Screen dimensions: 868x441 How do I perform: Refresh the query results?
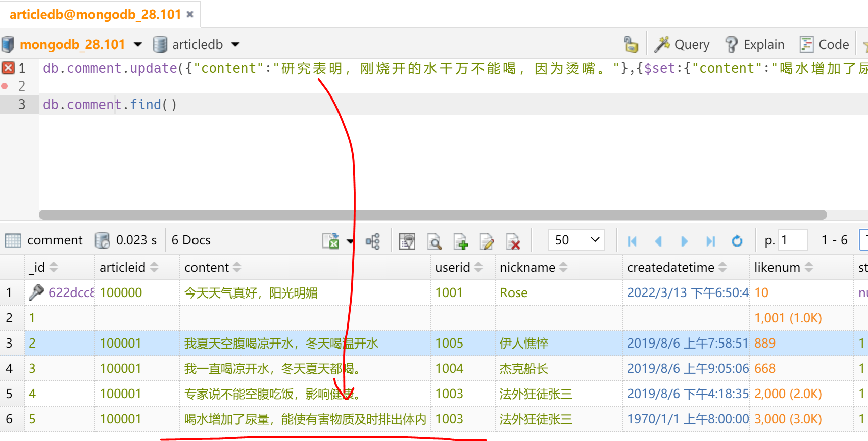(737, 241)
